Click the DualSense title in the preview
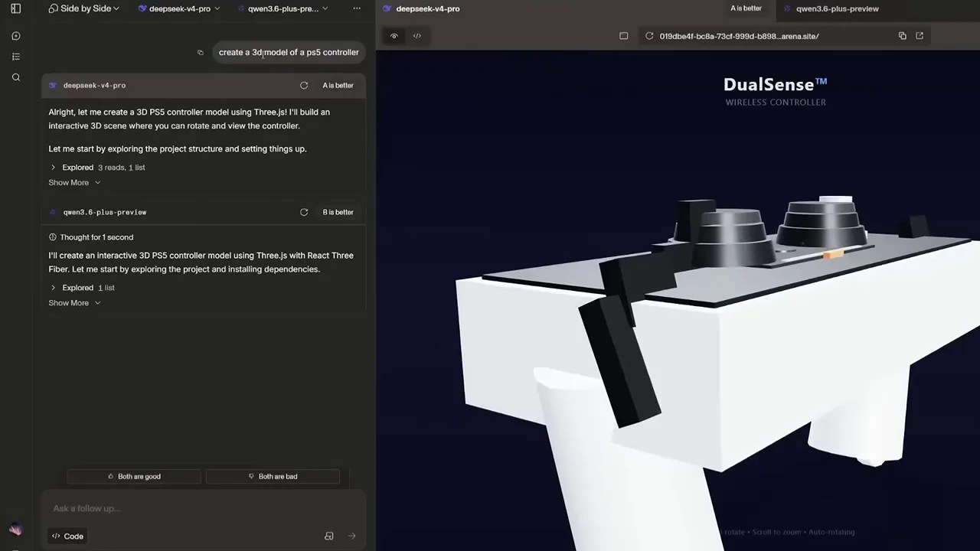 tap(776, 84)
